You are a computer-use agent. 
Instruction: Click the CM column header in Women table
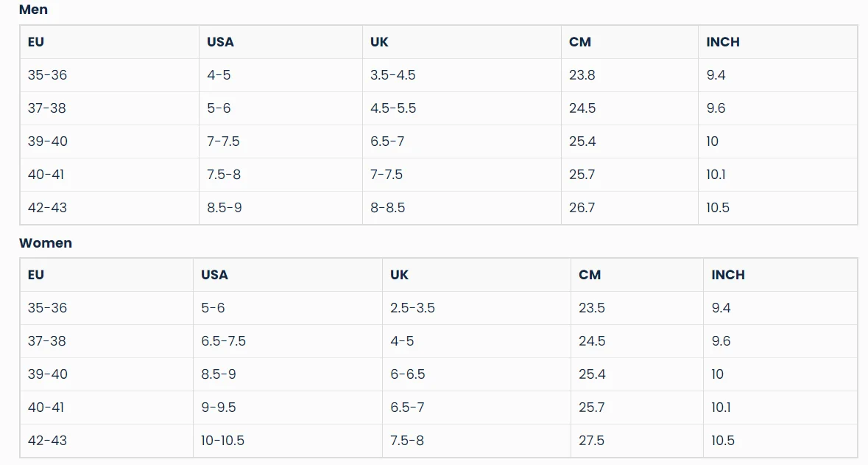click(x=590, y=275)
